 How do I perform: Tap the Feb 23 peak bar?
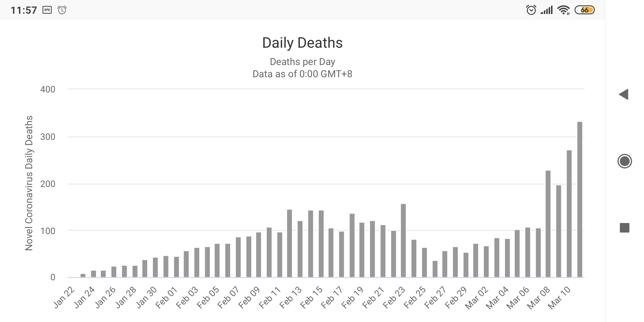tap(403, 241)
